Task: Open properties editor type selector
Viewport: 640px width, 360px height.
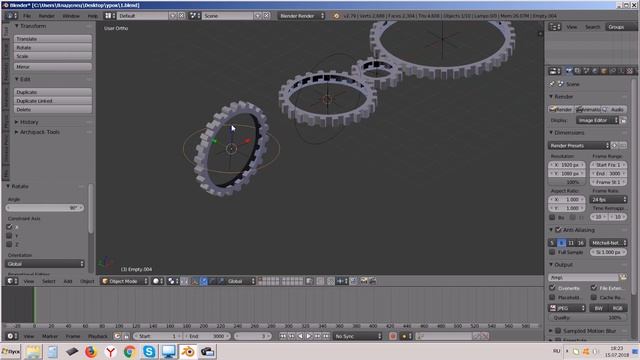Action: [x=554, y=71]
